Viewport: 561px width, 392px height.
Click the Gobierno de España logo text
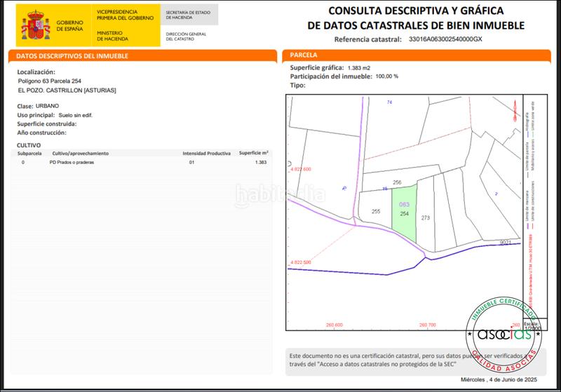click(x=69, y=25)
